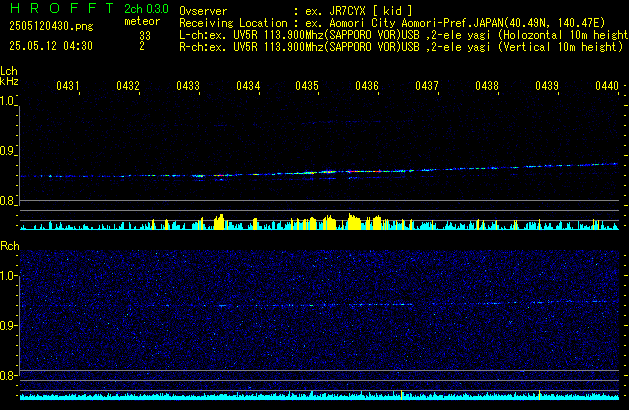Click the Lch 1.0 kHz axis label
The height and width of the screenshot is (410, 629).
(x=7, y=101)
